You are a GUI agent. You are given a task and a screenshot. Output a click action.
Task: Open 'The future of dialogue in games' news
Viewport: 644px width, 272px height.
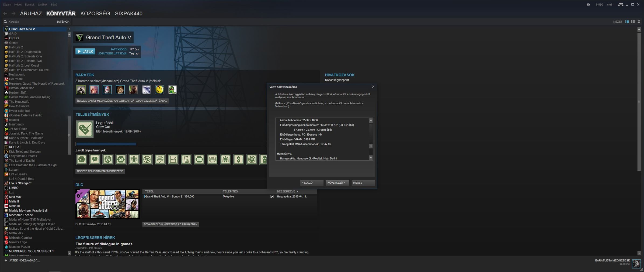[x=104, y=244]
